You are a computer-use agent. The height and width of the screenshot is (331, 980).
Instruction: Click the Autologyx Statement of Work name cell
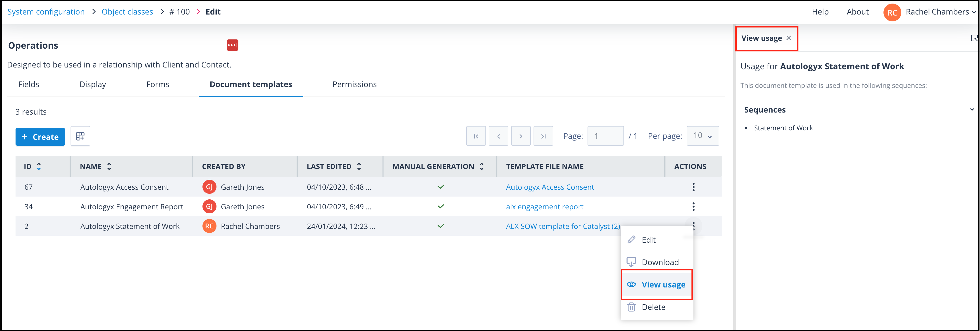click(130, 226)
